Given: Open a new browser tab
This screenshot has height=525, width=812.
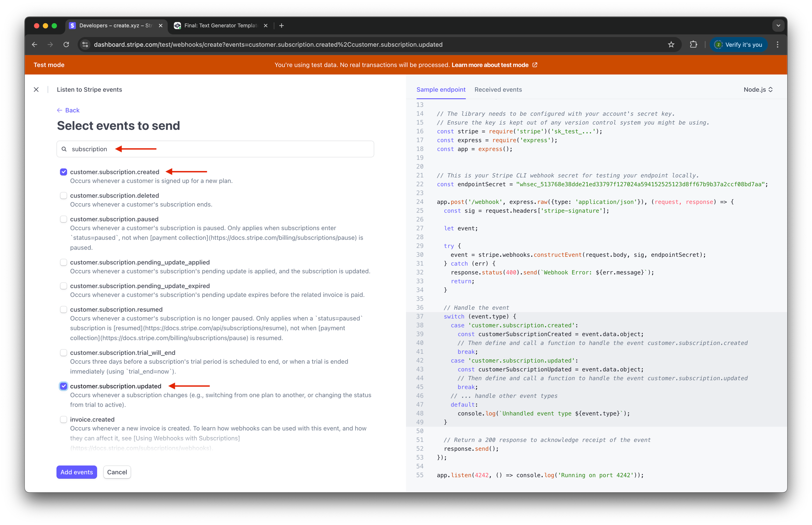Looking at the screenshot, I should click(x=282, y=26).
